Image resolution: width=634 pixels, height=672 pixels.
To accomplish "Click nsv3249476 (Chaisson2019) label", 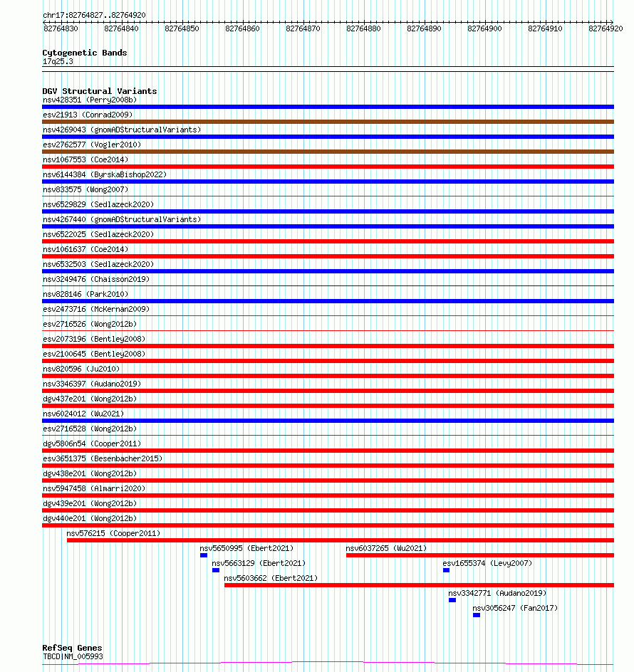I will [x=96, y=280].
